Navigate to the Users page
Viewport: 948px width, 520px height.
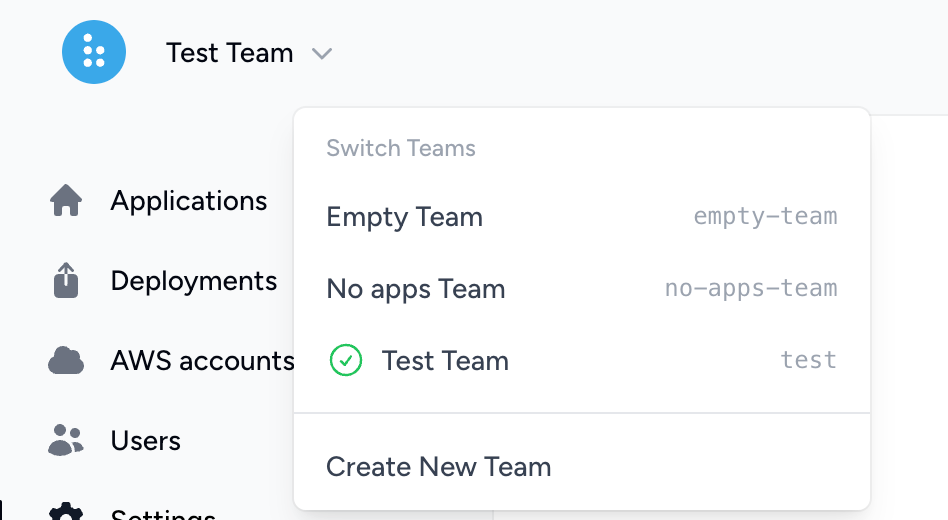pyautogui.click(x=145, y=441)
